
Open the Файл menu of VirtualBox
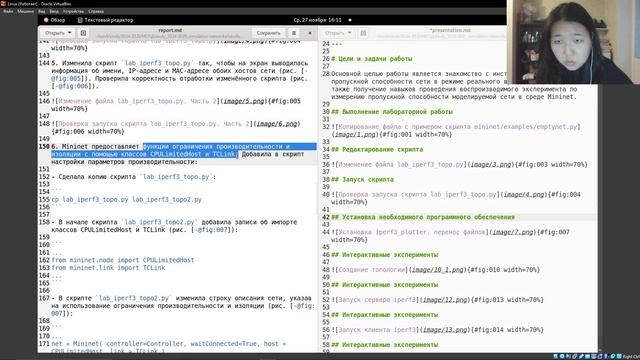(8, 11)
